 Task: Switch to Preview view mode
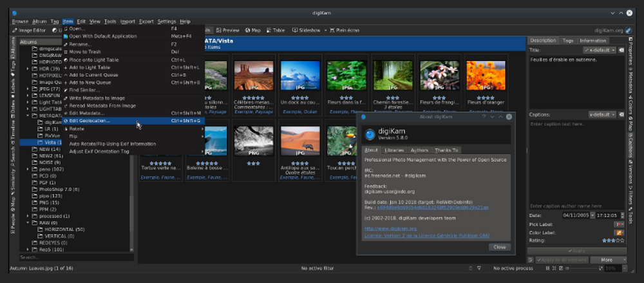click(x=227, y=30)
